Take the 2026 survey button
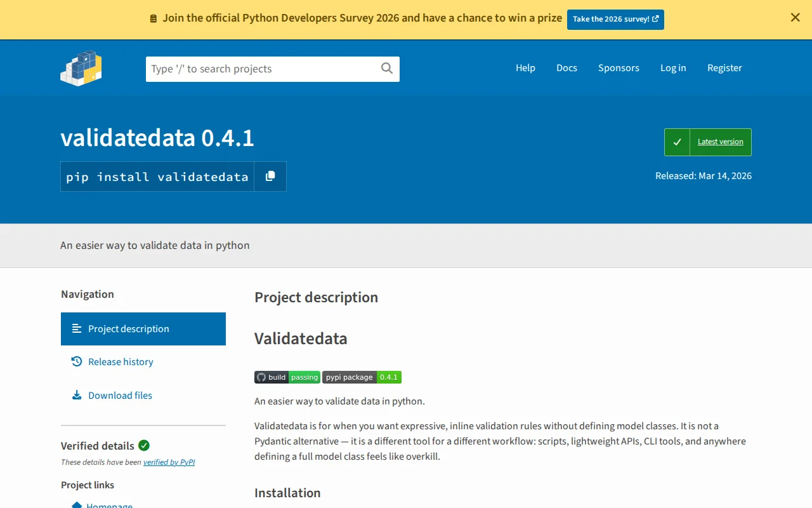 click(x=615, y=19)
